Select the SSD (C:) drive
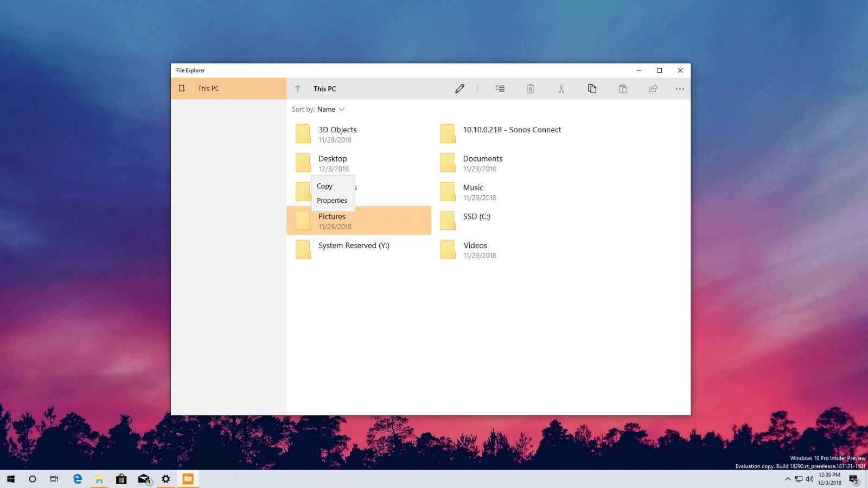868x488 pixels. (476, 217)
